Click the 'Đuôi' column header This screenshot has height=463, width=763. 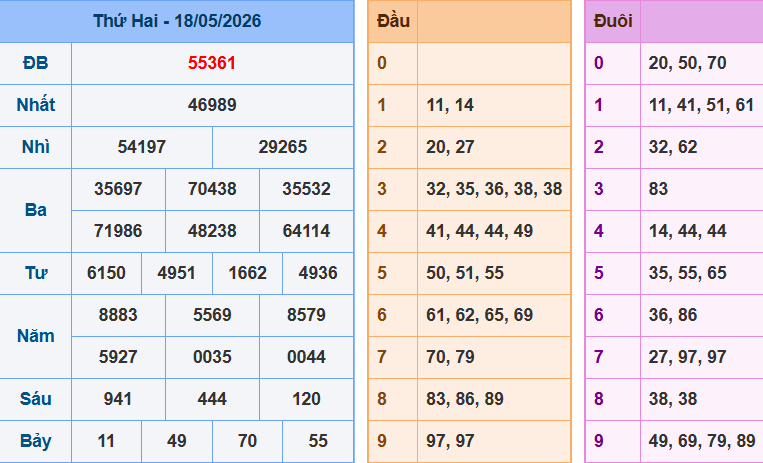[613, 21]
